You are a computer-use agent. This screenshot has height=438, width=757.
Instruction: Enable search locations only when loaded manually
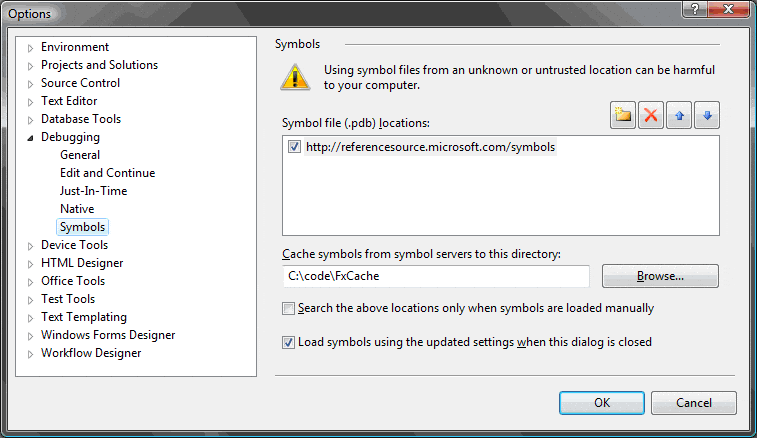point(289,308)
